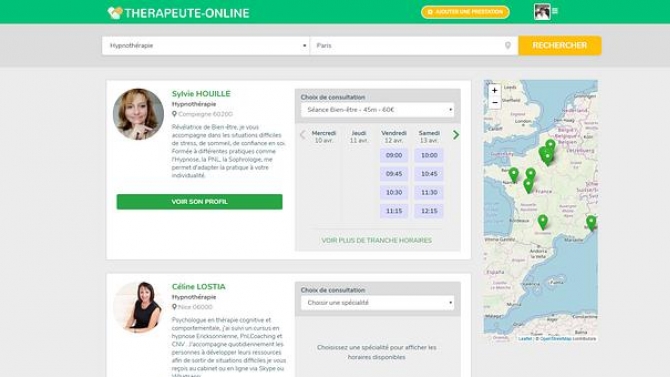670x377 pixels.
Task: Open the hamburger menu beside avatar
Action: [555, 11]
